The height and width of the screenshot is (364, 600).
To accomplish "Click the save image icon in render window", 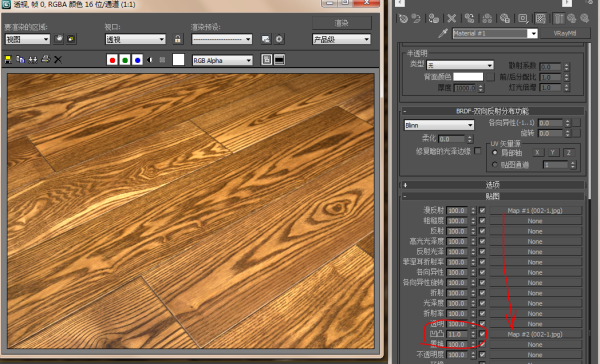I will [8, 60].
